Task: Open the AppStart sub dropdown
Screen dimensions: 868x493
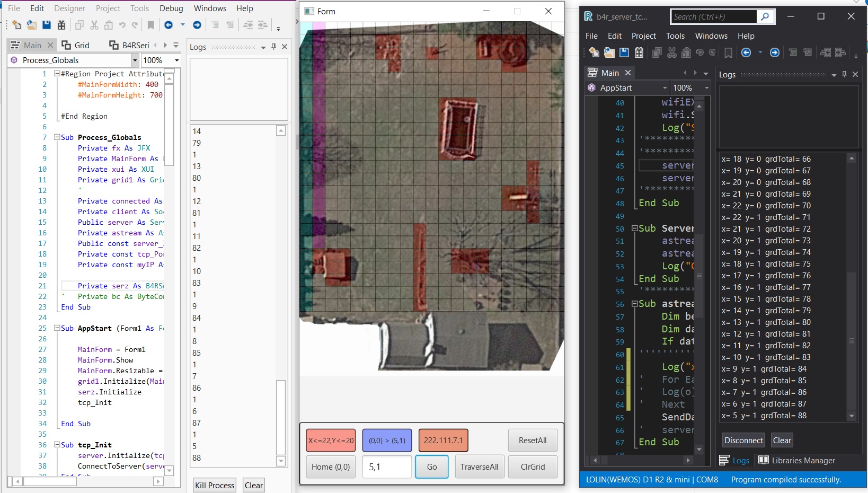Action: (x=665, y=88)
